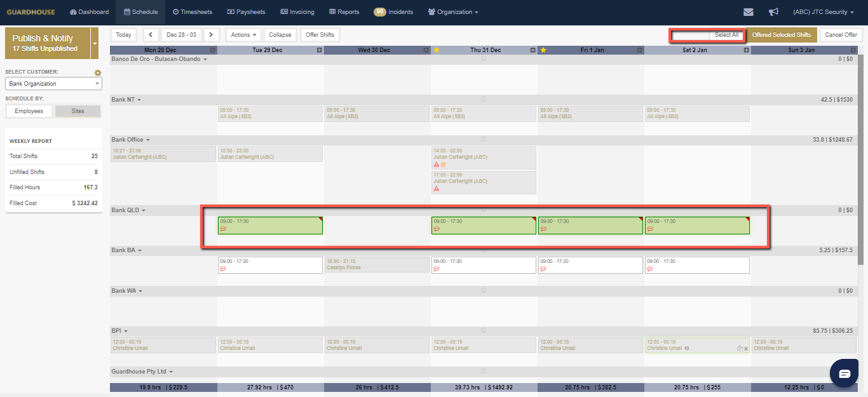Collapse the Bank NT row with its center arrow

pyautogui.click(x=484, y=100)
